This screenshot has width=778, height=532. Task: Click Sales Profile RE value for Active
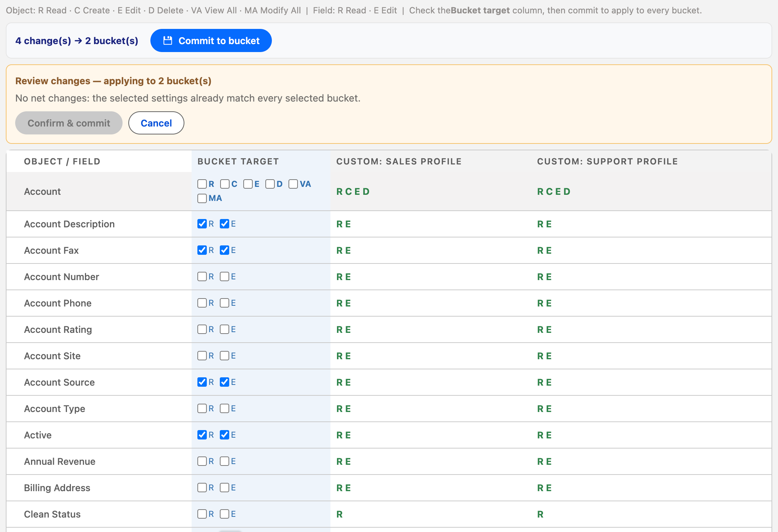pyautogui.click(x=344, y=435)
